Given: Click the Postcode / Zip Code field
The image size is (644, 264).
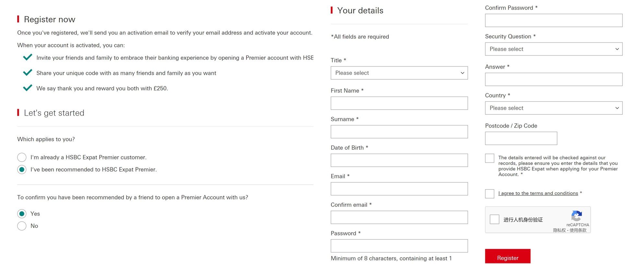Looking at the screenshot, I should coord(521,138).
